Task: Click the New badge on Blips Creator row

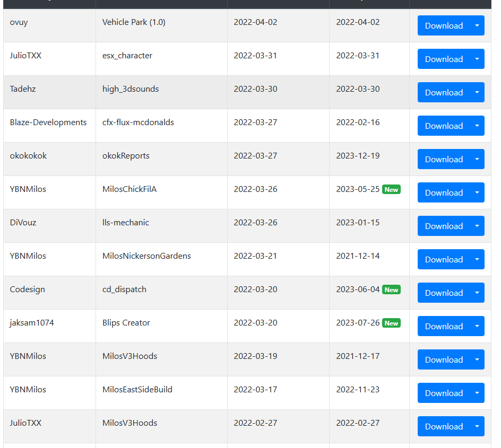Action: (391, 323)
